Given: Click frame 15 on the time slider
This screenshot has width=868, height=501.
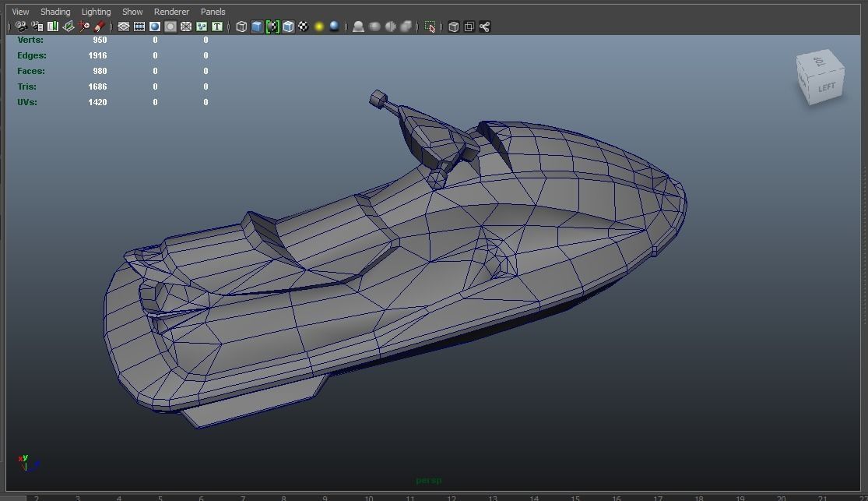Looking at the screenshot, I should [575, 498].
